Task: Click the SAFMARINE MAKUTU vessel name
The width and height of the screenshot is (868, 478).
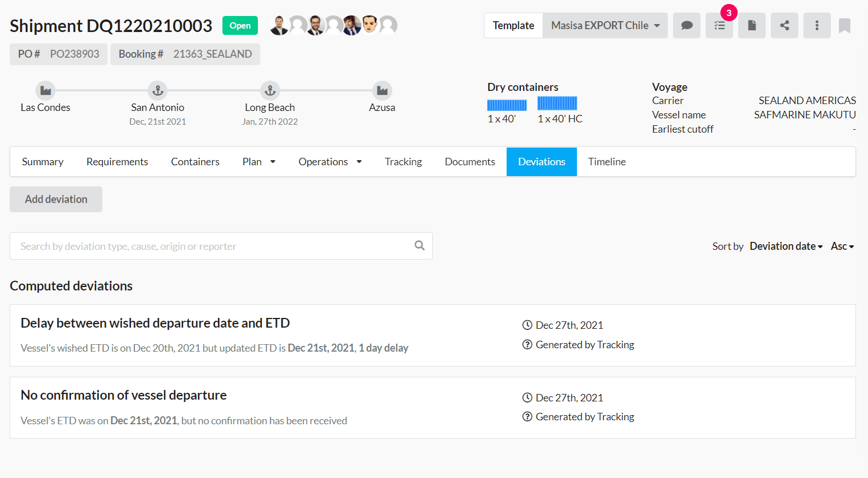Action: coord(805,114)
